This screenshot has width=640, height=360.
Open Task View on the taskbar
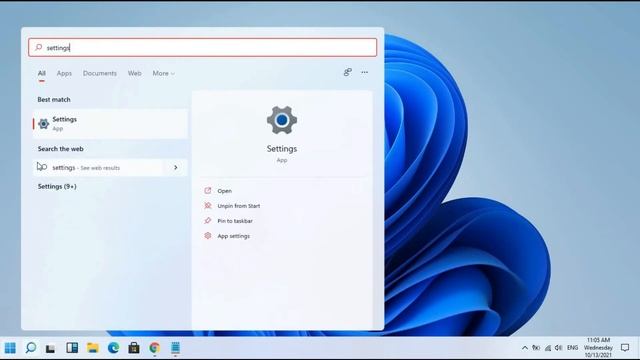pos(51,348)
